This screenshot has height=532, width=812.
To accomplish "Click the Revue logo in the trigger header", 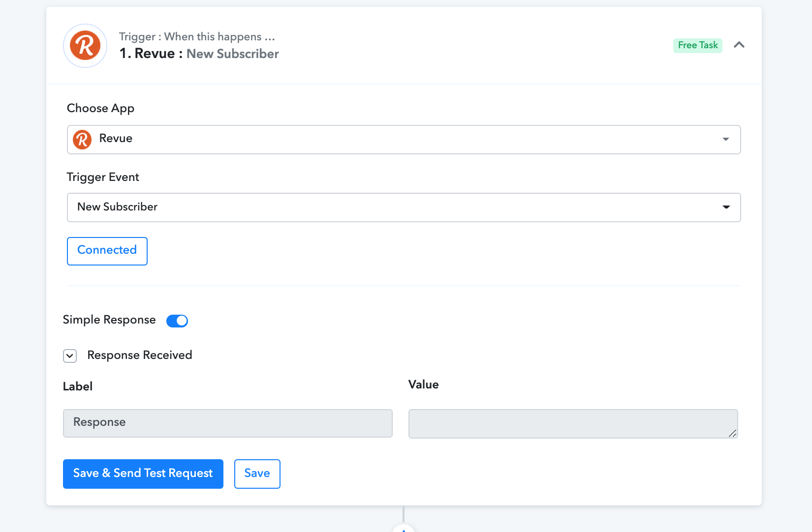I will 85,45.
